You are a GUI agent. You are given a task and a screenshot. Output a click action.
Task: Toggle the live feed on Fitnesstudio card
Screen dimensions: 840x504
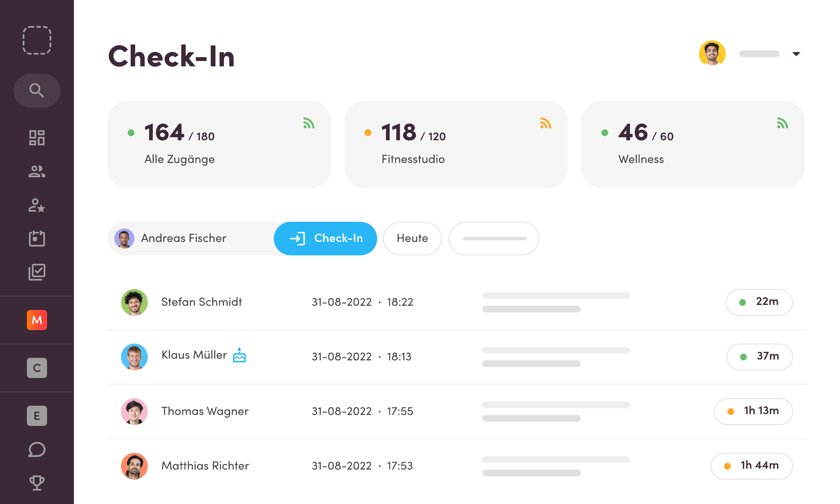(546, 123)
